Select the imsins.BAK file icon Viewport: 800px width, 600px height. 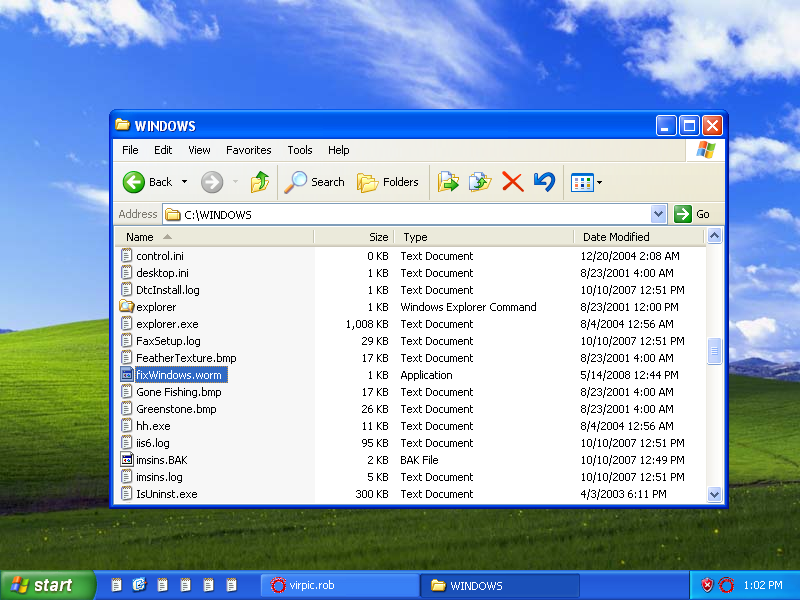tap(127, 460)
